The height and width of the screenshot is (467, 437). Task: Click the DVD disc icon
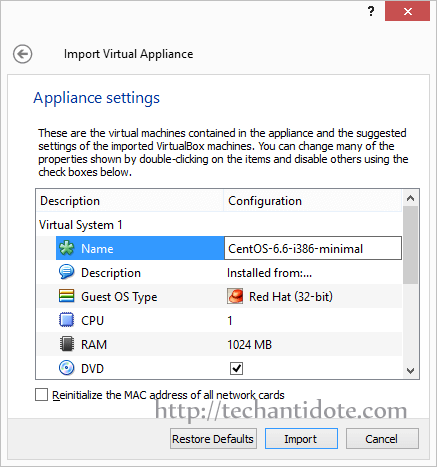tap(67, 368)
